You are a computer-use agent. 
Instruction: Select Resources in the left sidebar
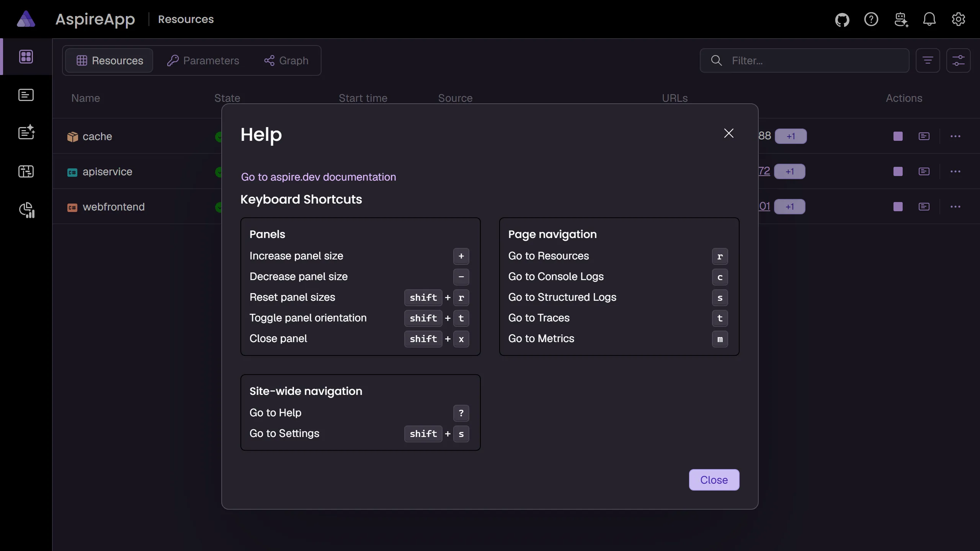pos(26,57)
